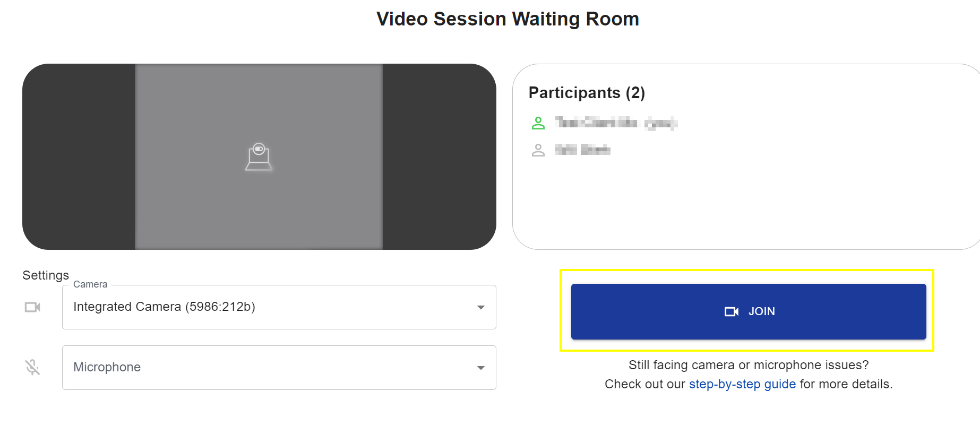Screen dimensions: 980x435
Task: Join the video session
Action: (749, 311)
